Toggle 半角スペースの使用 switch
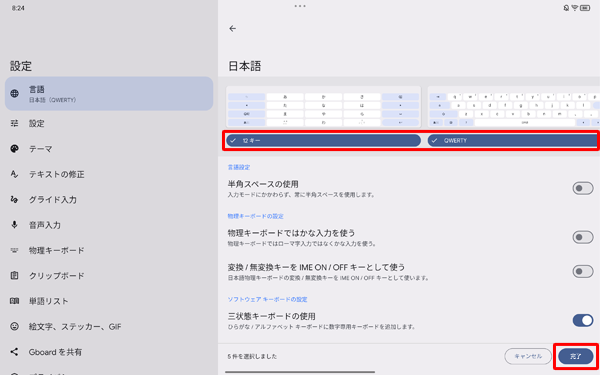600x375 pixels. click(x=583, y=188)
